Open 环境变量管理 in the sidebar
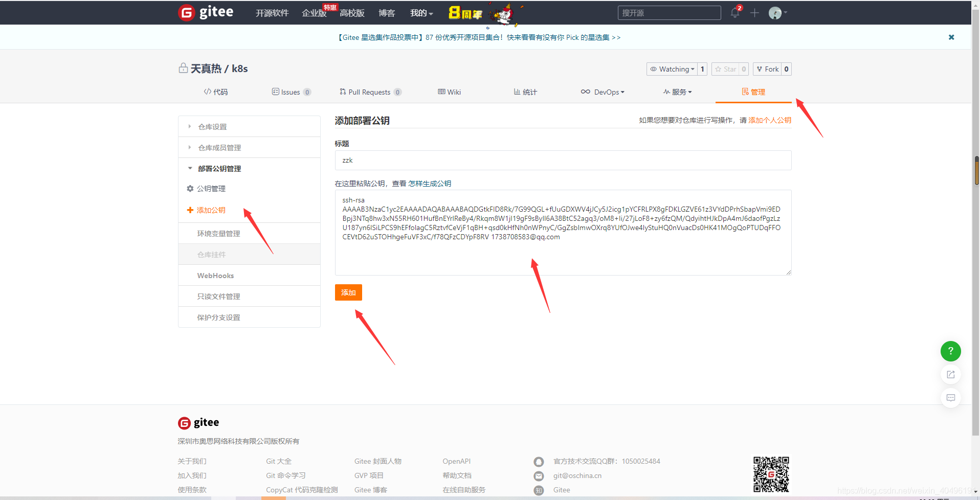This screenshot has width=980, height=500. click(249, 234)
